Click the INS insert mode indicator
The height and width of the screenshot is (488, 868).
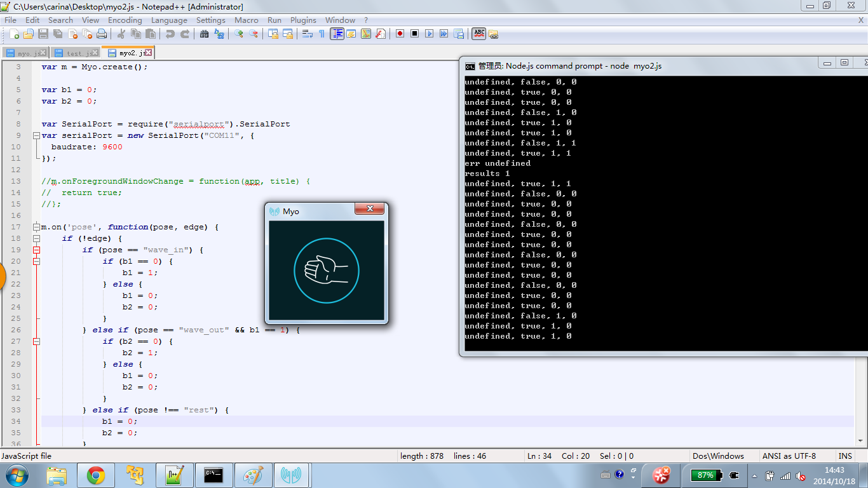tap(845, 456)
